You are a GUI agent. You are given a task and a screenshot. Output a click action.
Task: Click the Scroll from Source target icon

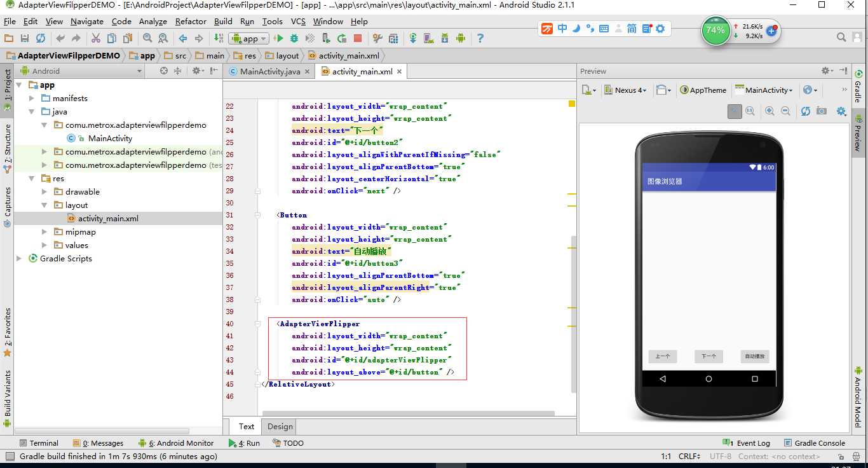[164, 71]
